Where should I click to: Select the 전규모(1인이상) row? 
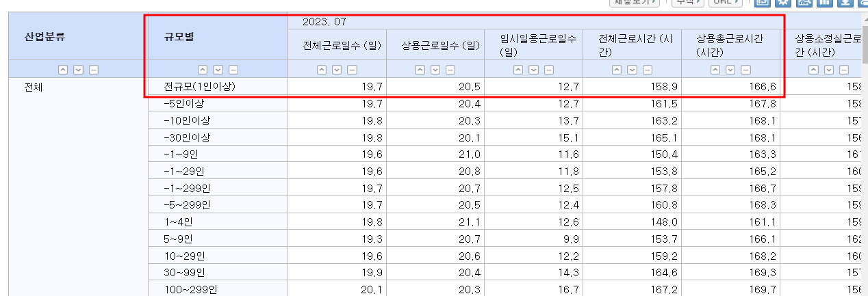pos(200,86)
